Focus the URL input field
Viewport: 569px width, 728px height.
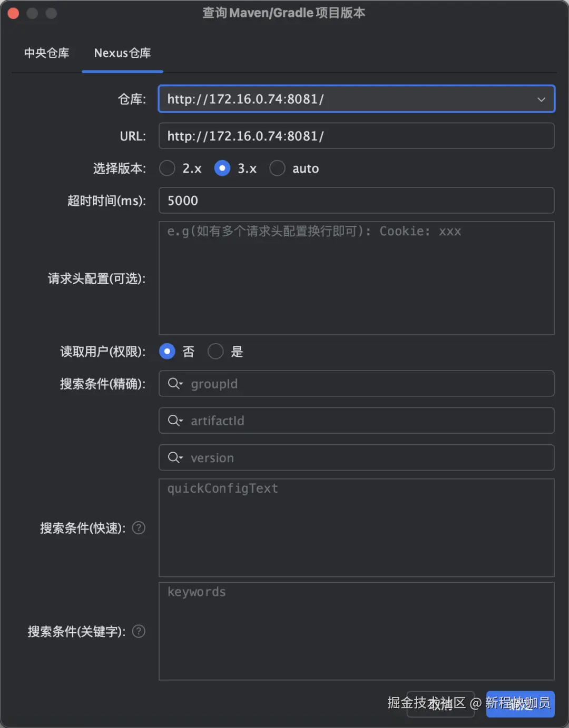pyautogui.click(x=356, y=136)
